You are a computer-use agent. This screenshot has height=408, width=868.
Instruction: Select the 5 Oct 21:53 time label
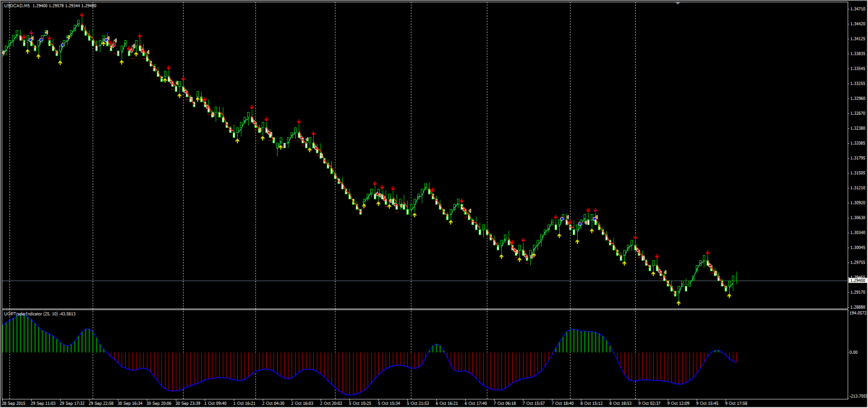tap(418, 403)
